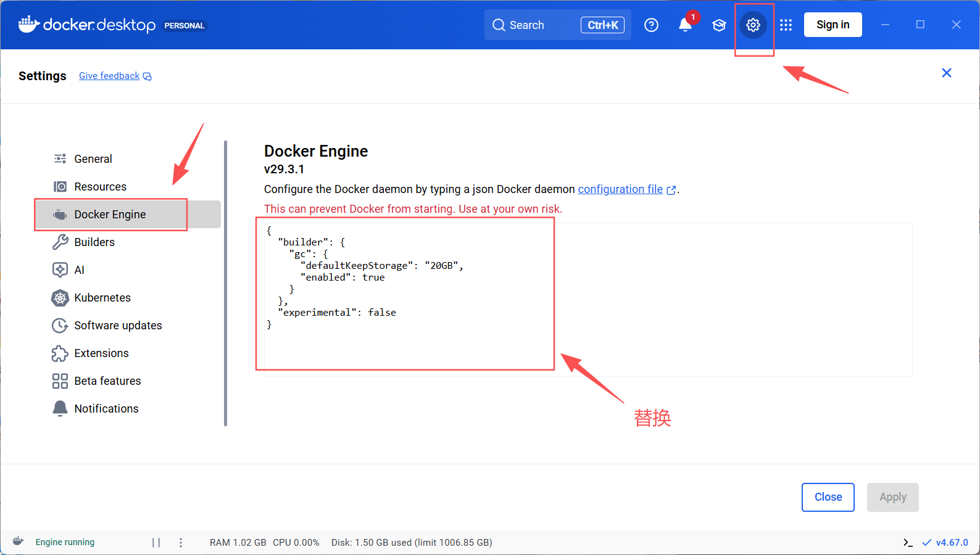Click the "experimental": false line in editor
Screen dimensions: 980x555
(x=337, y=313)
